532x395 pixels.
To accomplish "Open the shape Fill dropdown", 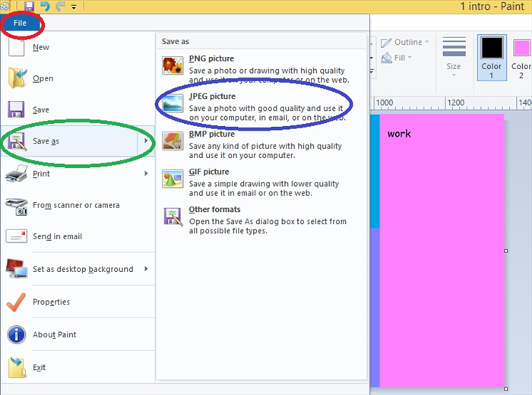I will (396, 58).
